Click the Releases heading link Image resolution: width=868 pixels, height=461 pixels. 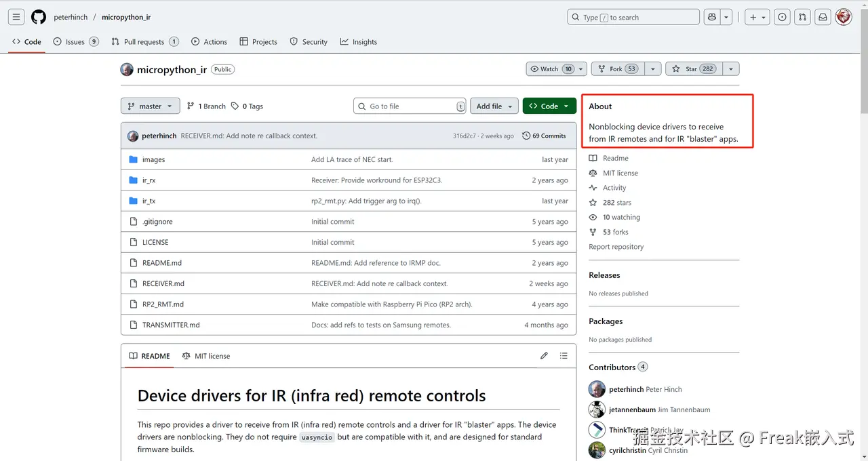(x=604, y=275)
